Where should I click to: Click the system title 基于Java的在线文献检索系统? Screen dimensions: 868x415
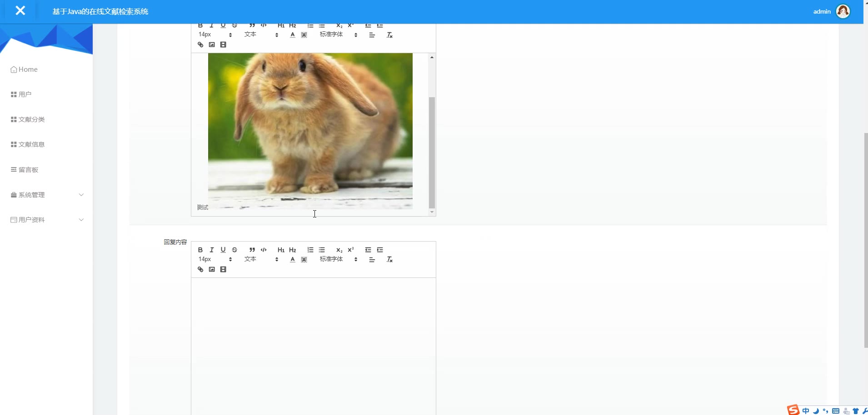click(x=100, y=11)
